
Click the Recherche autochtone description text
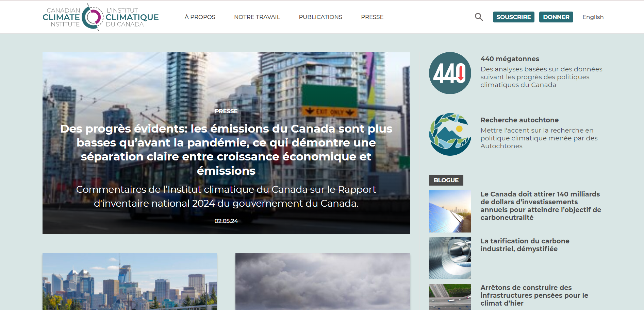[539, 138]
